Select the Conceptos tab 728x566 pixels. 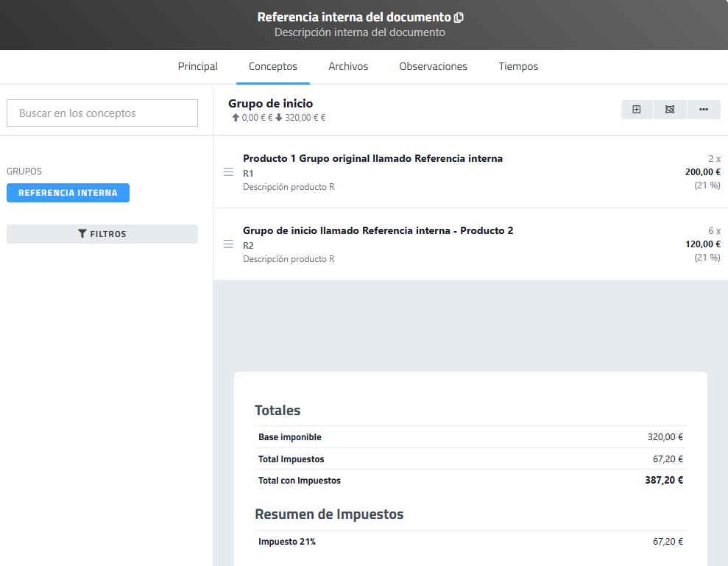[x=273, y=66]
